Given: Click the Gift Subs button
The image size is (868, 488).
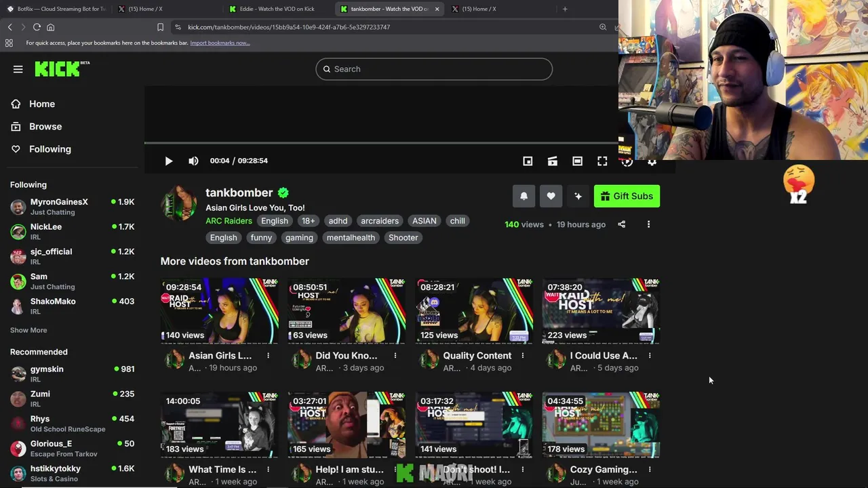Looking at the screenshot, I should 627,196.
